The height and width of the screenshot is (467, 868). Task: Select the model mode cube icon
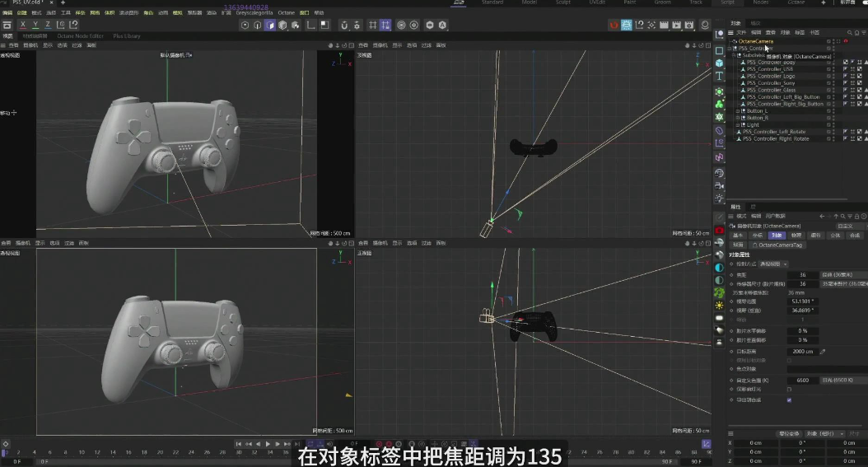click(x=282, y=25)
